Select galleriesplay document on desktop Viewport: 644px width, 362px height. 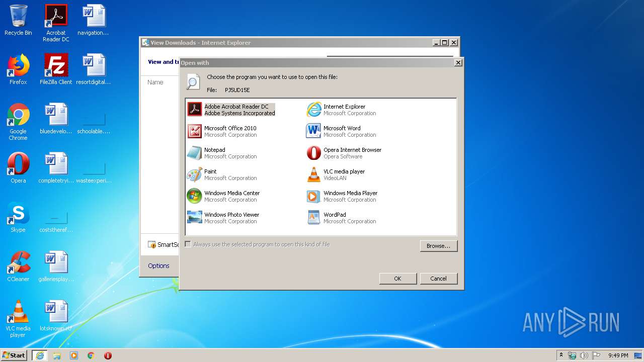click(56, 266)
